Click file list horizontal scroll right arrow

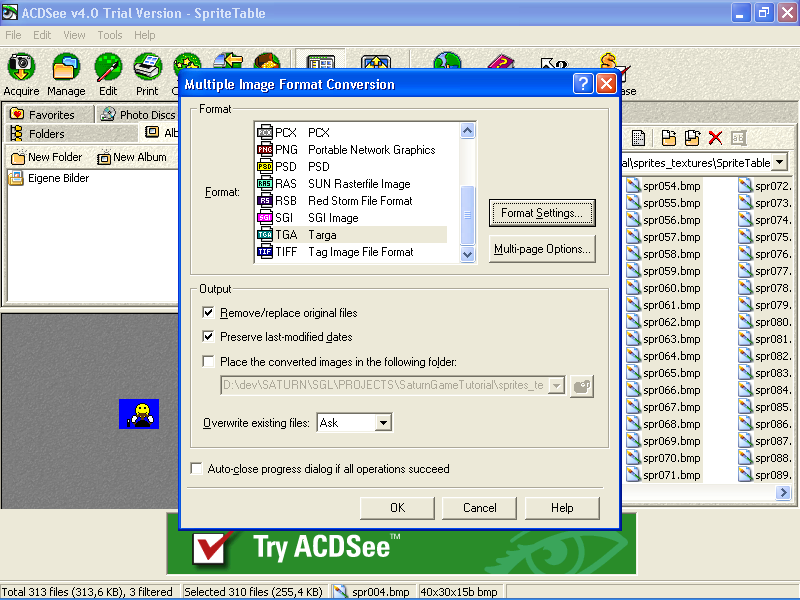[x=783, y=492]
